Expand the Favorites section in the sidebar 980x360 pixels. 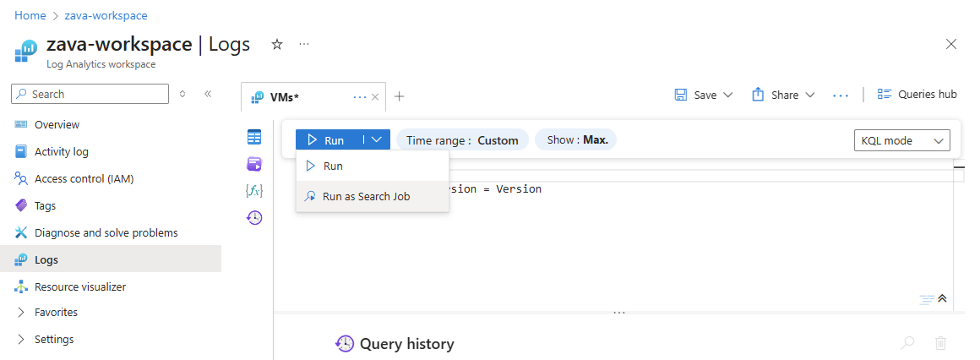pos(21,313)
